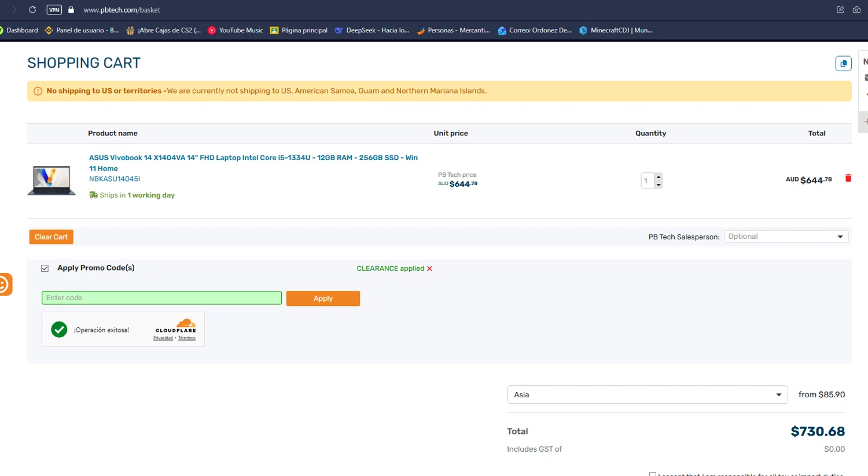The height and width of the screenshot is (476, 868).
Task: Open the ¡Abre Cajas de CS2 bookmark
Action: click(164, 30)
